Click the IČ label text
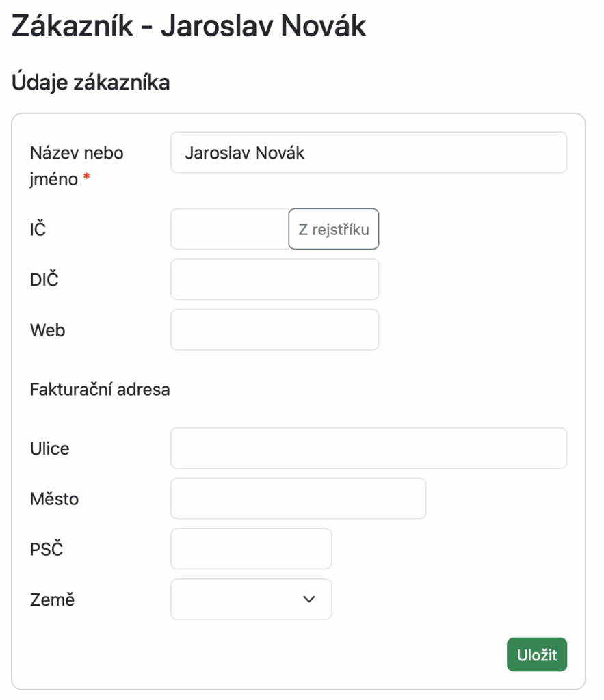Image resolution: width=604 pixels, height=700 pixels. point(38,229)
